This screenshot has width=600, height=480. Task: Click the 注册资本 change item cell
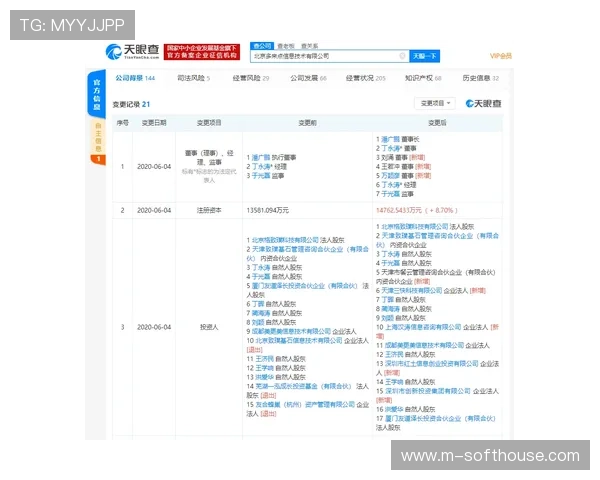[209, 210]
